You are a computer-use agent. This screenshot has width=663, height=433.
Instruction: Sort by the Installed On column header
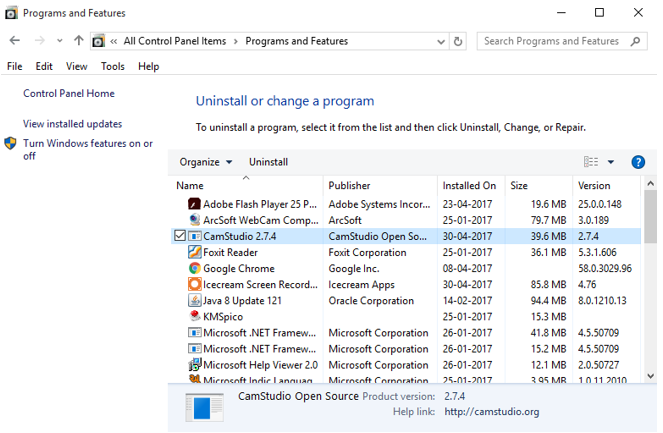[471, 186]
